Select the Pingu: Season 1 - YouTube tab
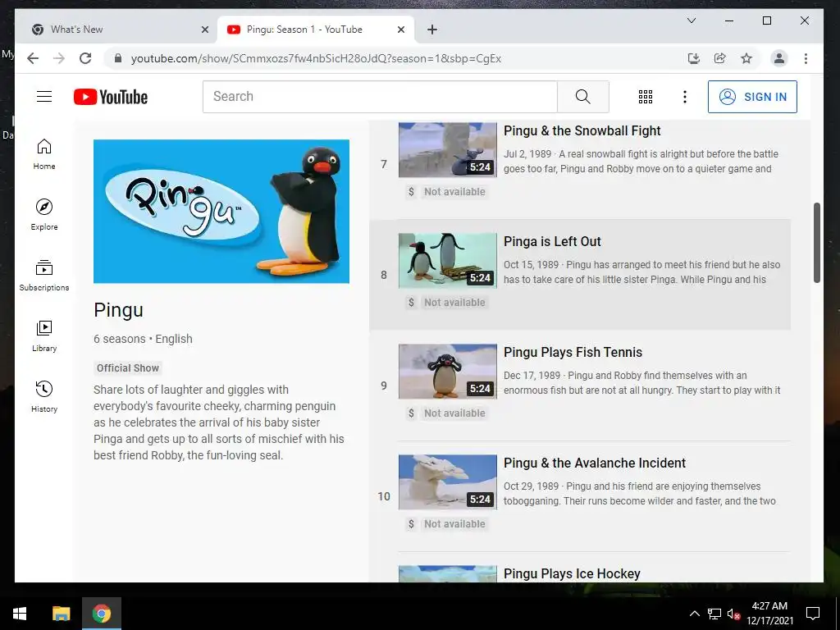The height and width of the screenshot is (630, 840). 316,30
